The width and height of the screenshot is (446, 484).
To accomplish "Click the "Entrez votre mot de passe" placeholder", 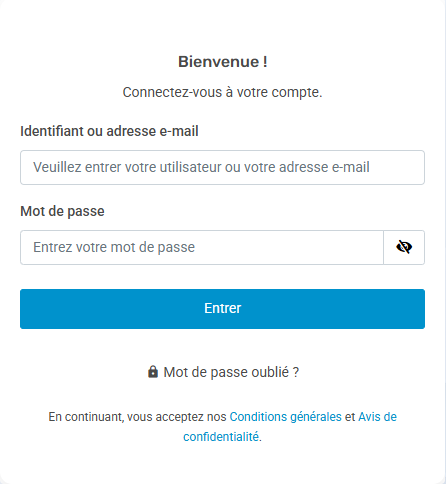I will 114,247.
